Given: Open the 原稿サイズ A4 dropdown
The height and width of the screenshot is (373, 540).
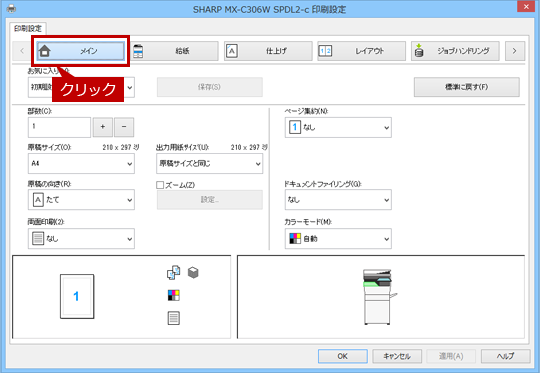Looking at the screenshot, I should [x=81, y=164].
